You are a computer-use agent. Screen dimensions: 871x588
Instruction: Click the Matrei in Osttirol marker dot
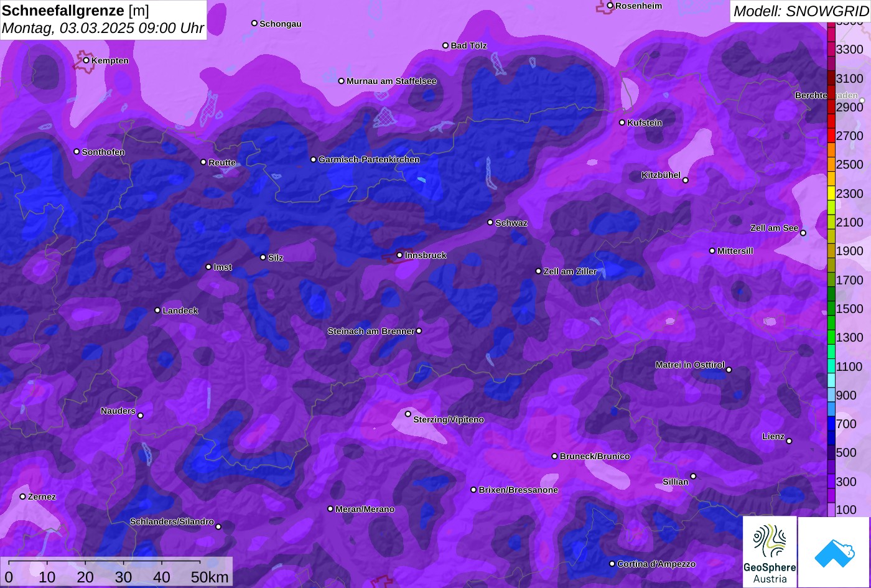click(729, 370)
